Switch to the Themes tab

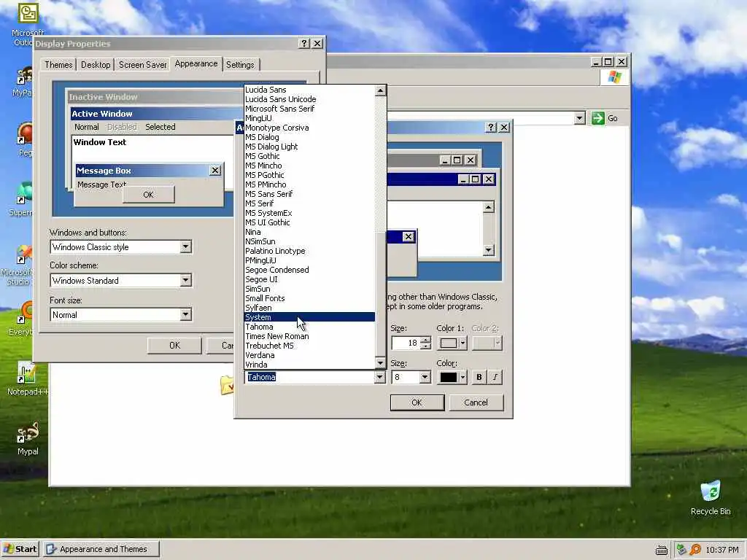click(58, 65)
